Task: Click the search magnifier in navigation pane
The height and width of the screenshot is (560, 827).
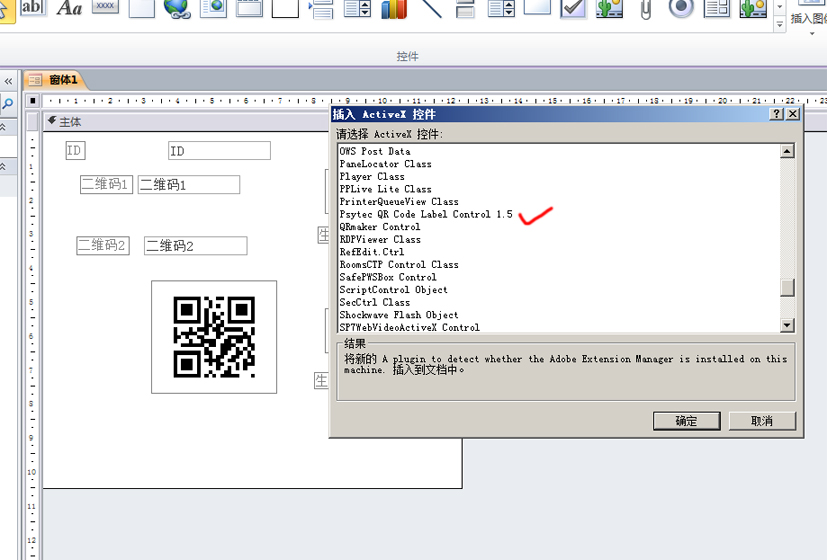Action: click(7, 103)
